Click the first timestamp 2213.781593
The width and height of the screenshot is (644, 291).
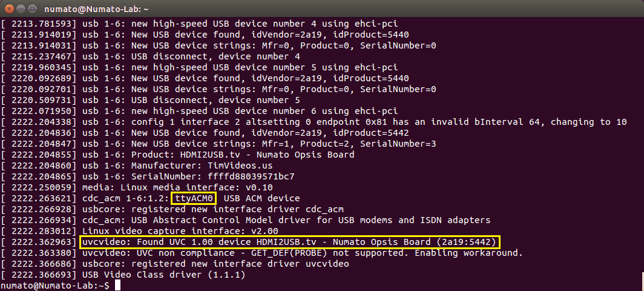click(40, 24)
